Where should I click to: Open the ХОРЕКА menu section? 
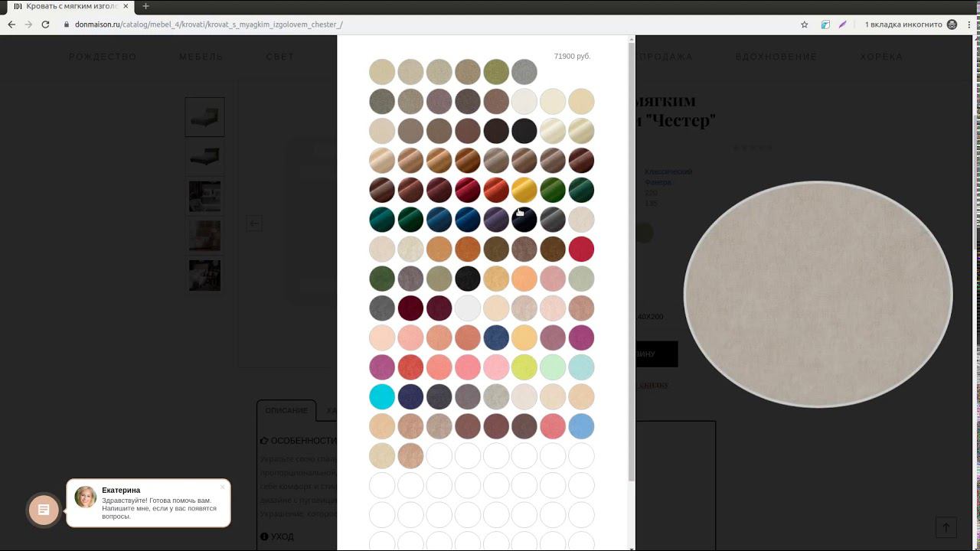point(881,57)
